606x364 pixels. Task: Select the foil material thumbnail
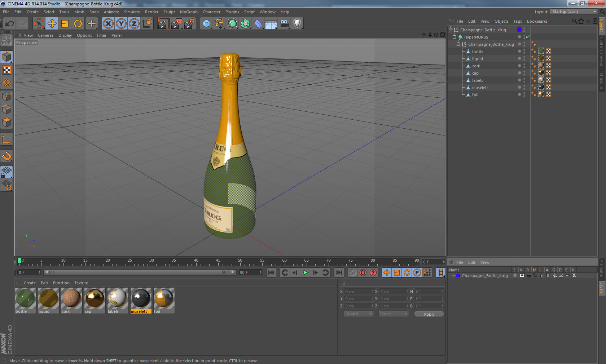(164, 298)
